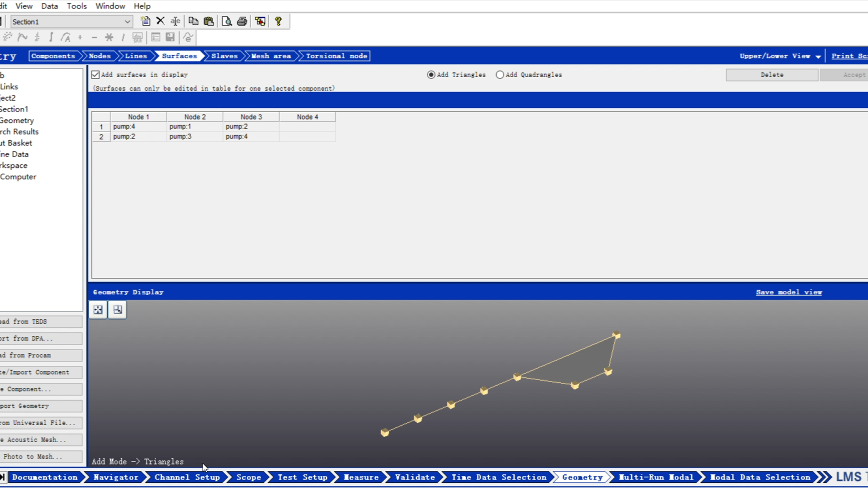868x488 pixels.
Task: Open the View menu
Action: [x=24, y=6]
